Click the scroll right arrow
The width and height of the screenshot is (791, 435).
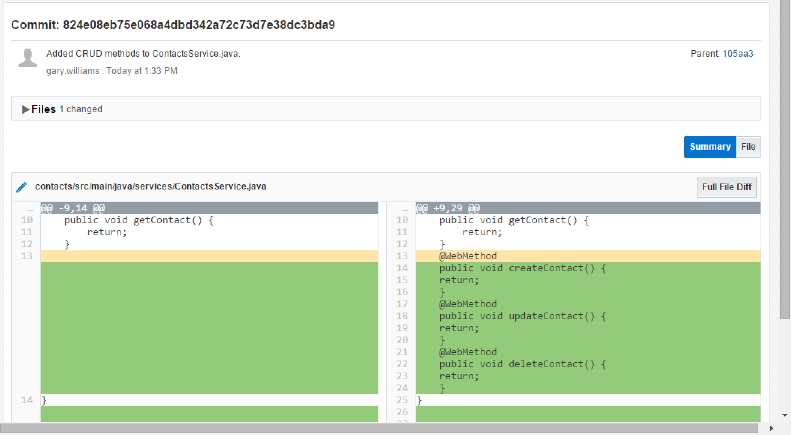click(x=771, y=428)
